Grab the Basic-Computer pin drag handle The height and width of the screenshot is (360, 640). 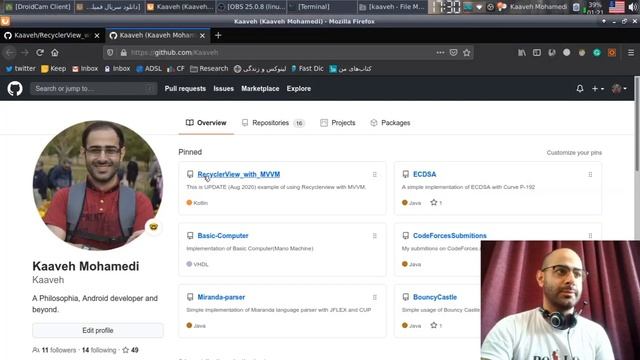point(374,236)
